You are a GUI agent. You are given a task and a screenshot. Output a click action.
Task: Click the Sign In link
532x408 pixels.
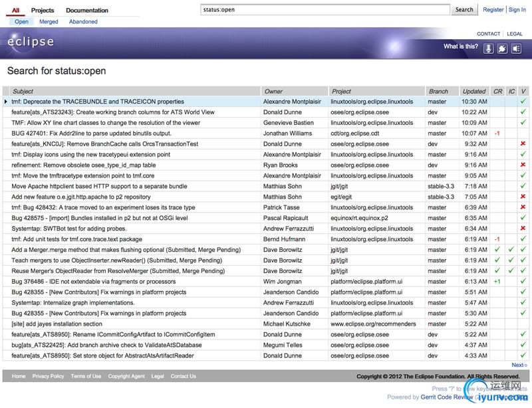point(517,9)
